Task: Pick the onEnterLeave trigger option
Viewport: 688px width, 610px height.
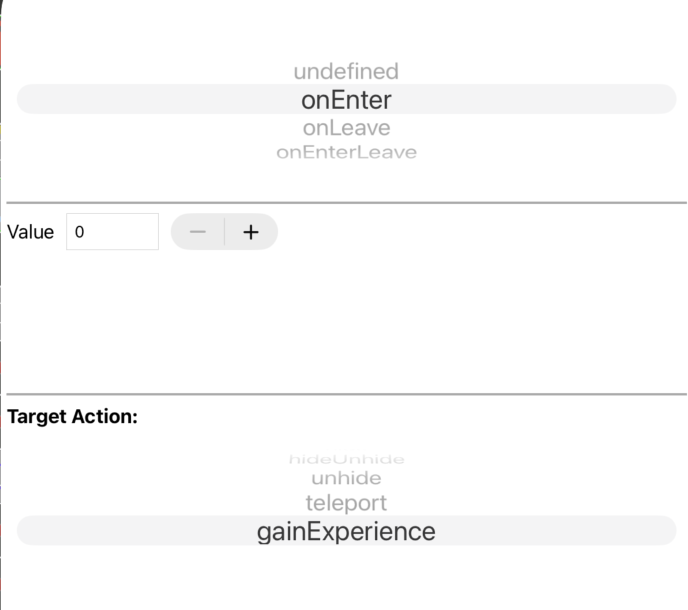Action: (x=346, y=152)
